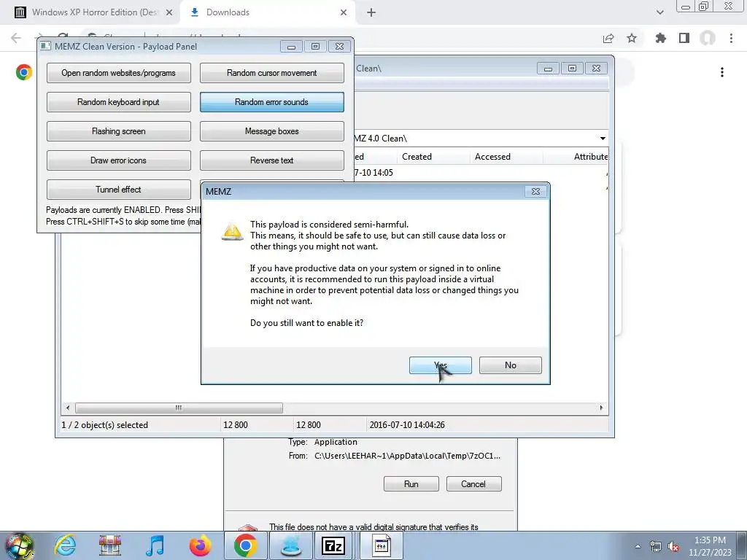This screenshot has height=560, width=747.
Task: Minimize the MEMZ Payload Panel window
Action: (291, 46)
